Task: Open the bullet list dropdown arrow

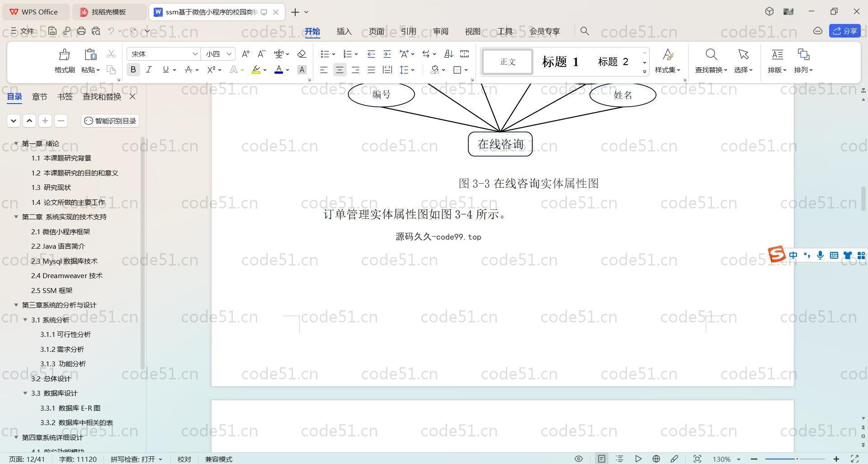Action: (x=334, y=54)
